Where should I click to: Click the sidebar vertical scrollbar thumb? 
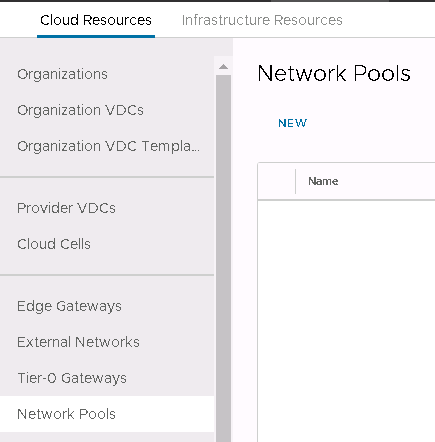223,258
